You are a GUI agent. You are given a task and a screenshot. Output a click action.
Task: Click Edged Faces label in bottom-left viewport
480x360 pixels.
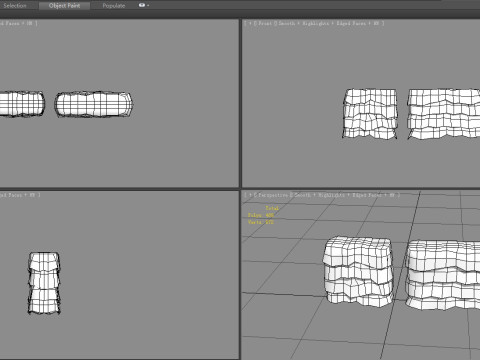tap(12, 195)
